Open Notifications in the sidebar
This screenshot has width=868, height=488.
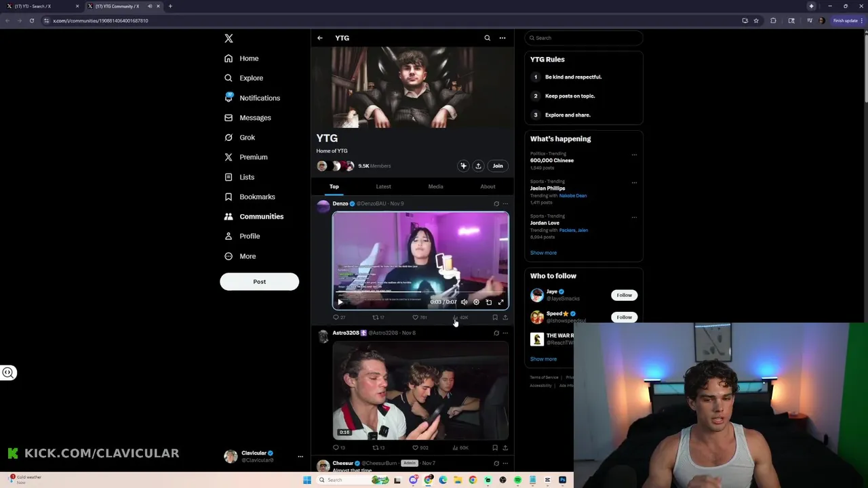click(x=252, y=98)
